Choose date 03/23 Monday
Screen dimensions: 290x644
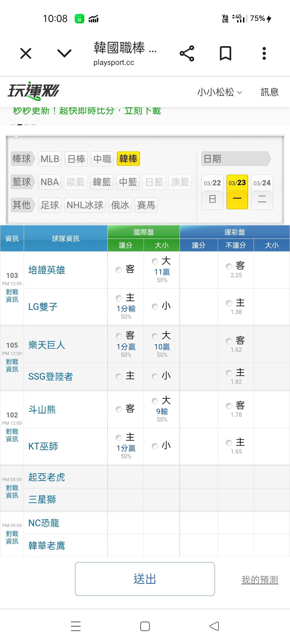237,192
